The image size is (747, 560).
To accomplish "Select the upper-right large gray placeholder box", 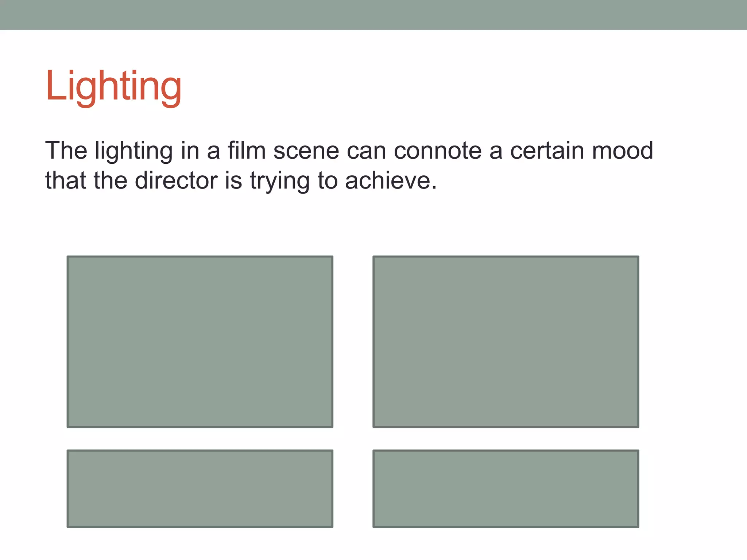I will click(506, 342).
